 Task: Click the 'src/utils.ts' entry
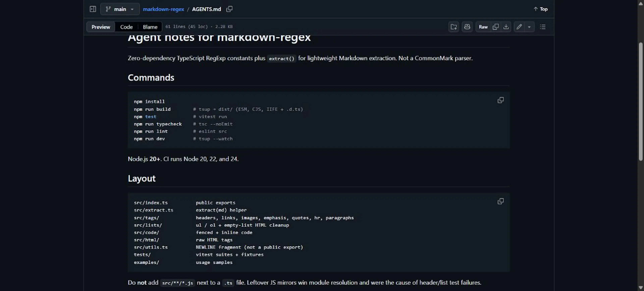click(151, 247)
